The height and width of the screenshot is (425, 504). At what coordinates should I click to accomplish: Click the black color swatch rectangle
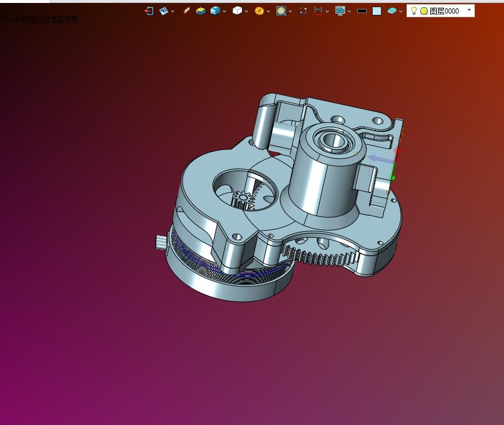pos(362,11)
